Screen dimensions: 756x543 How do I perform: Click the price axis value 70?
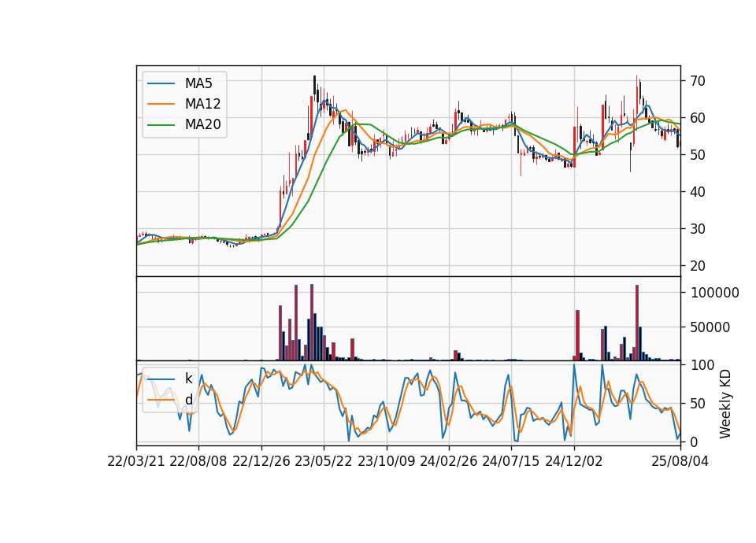[698, 81]
